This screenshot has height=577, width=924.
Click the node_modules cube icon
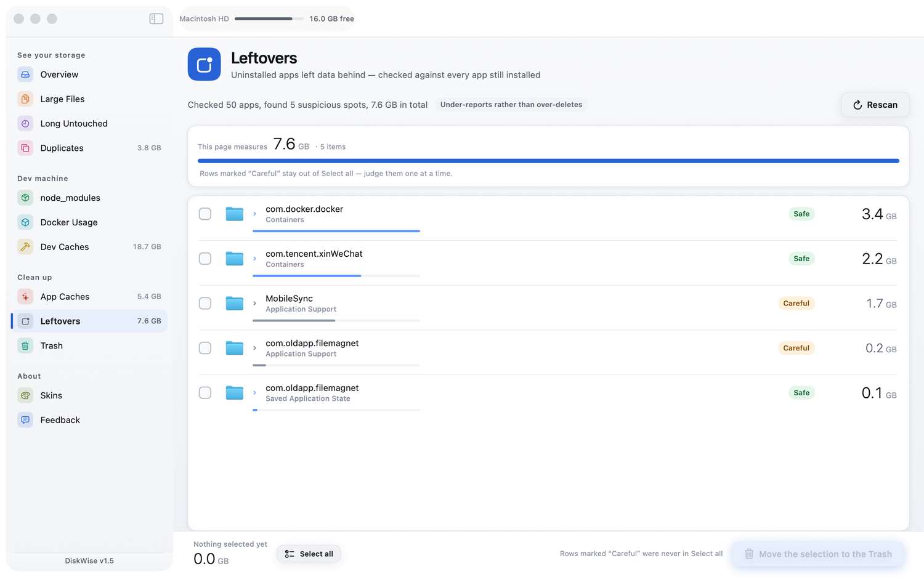(x=25, y=198)
